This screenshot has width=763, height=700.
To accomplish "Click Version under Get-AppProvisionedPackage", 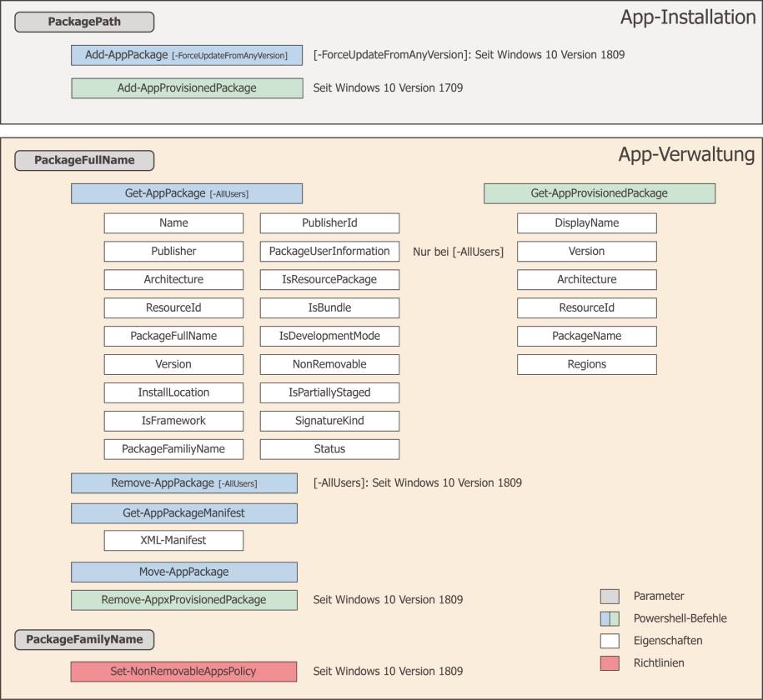I will click(x=587, y=251).
